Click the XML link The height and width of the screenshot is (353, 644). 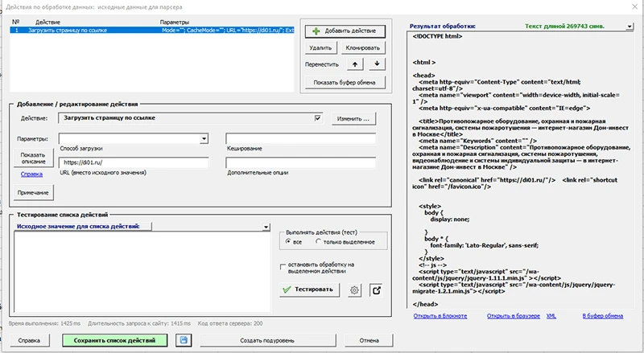pos(551,316)
